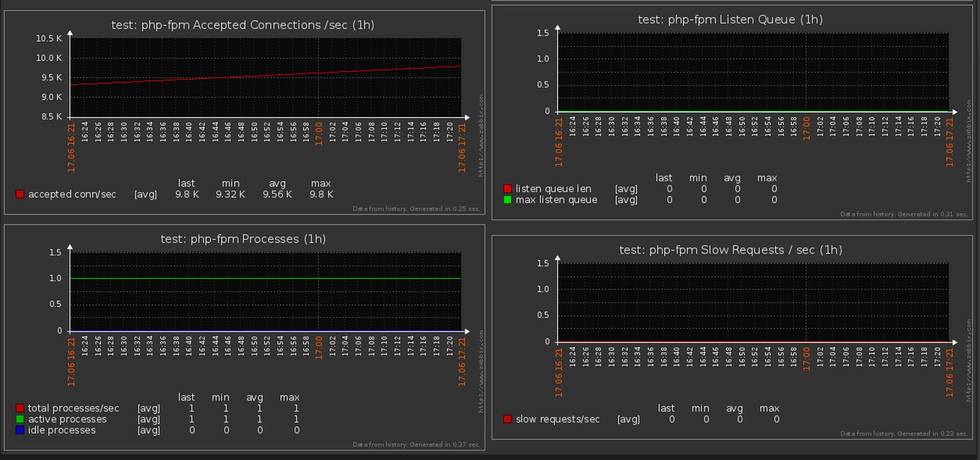Image resolution: width=980 pixels, height=460 pixels.
Task: Click 'Generated in 0.31 sec.' footer text
Action: [932, 214]
